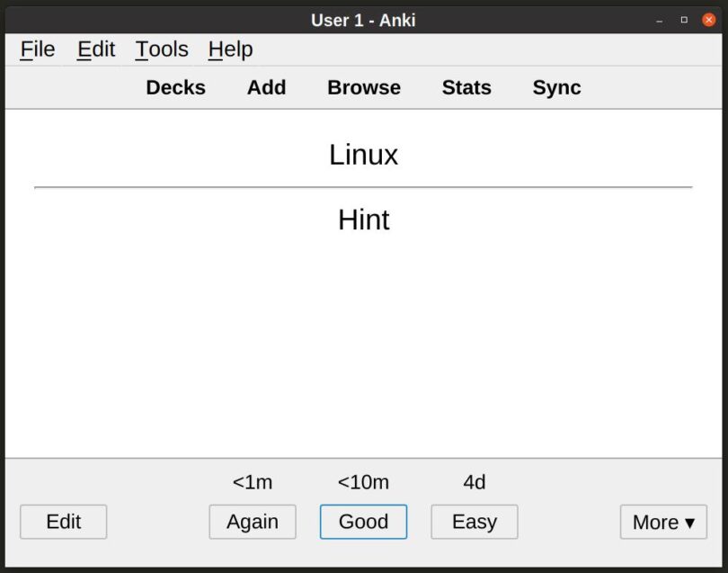Open the File menu
Image resolution: width=728 pixels, height=573 pixels.
[x=37, y=49]
